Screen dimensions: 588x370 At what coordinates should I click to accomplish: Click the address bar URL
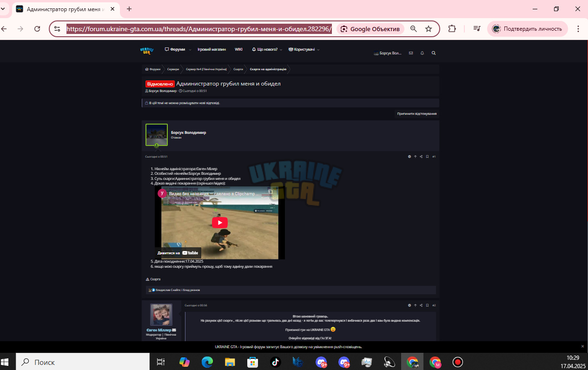click(199, 29)
